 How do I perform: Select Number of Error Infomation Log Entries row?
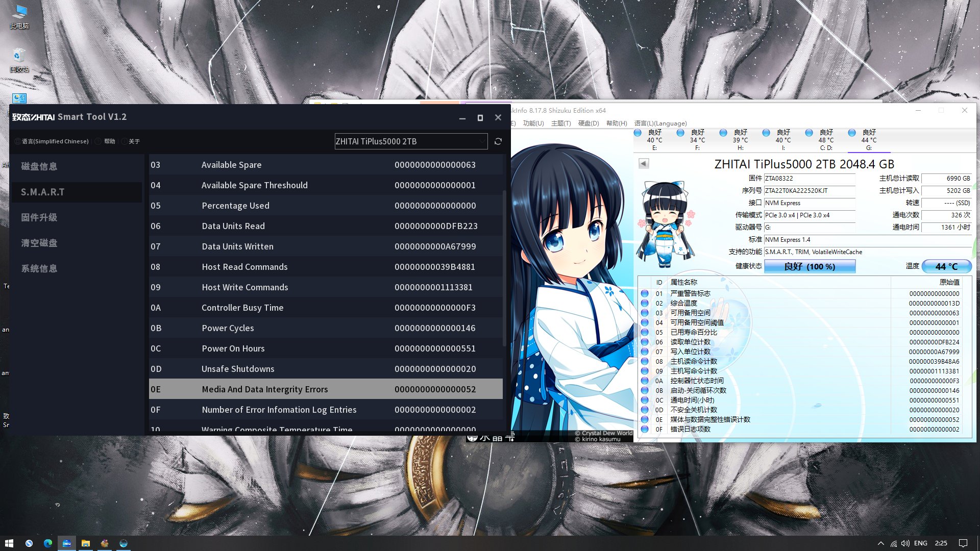click(326, 410)
